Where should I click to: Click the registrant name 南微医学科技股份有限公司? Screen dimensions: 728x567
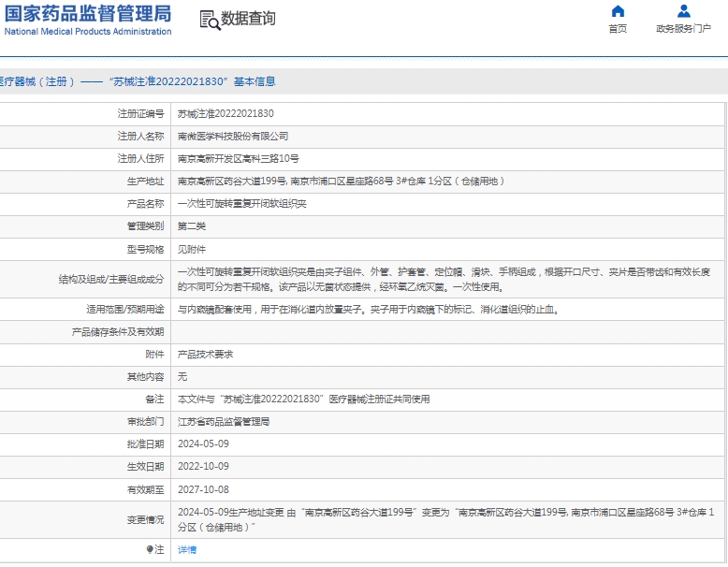pos(233,136)
